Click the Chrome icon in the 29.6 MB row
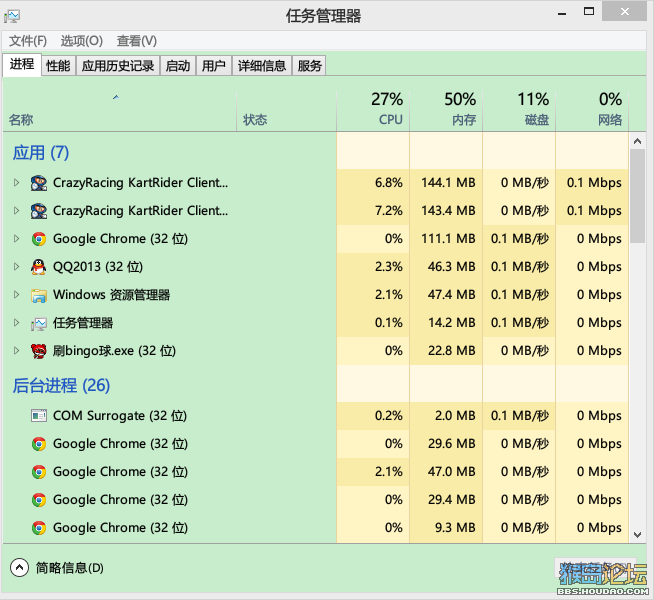The height and width of the screenshot is (600, 654). click(x=39, y=444)
